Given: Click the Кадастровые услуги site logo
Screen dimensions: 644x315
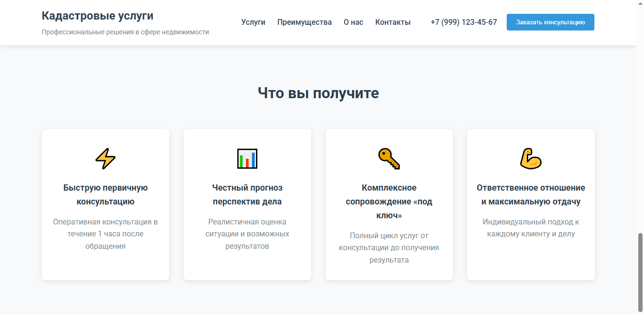Looking at the screenshot, I should (97, 16).
